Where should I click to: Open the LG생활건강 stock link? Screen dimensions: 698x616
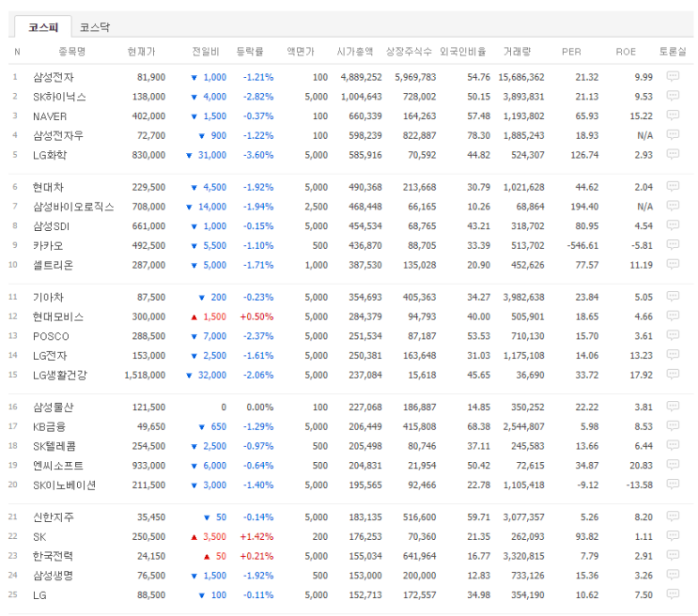coord(60,376)
